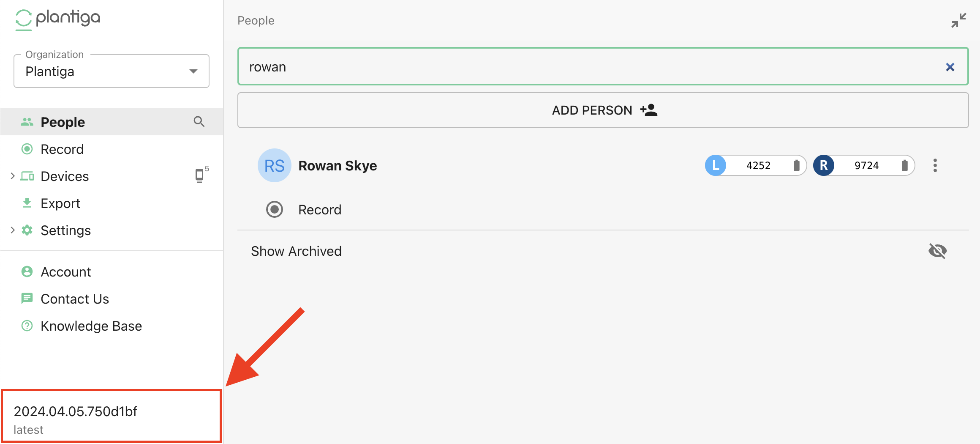The width and height of the screenshot is (980, 444).
Task: Toggle the Show Archived eye icon
Action: click(x=937, y=251)
